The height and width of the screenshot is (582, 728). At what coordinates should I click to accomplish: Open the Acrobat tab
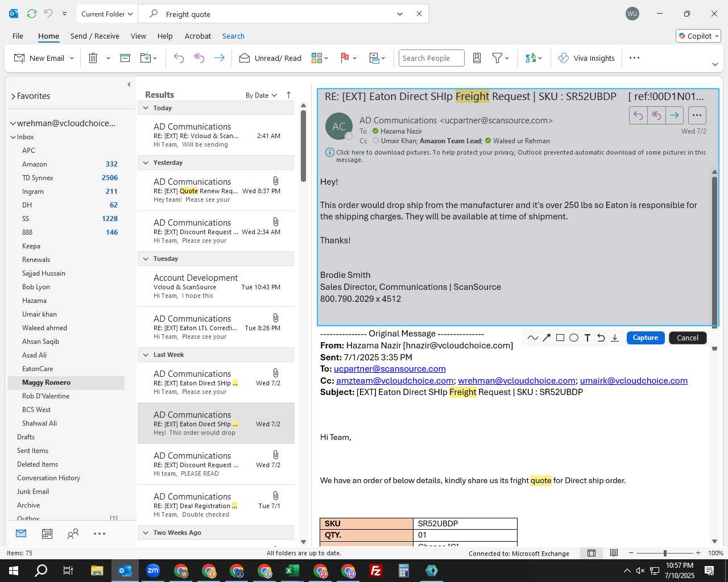(x=198, y=36)
